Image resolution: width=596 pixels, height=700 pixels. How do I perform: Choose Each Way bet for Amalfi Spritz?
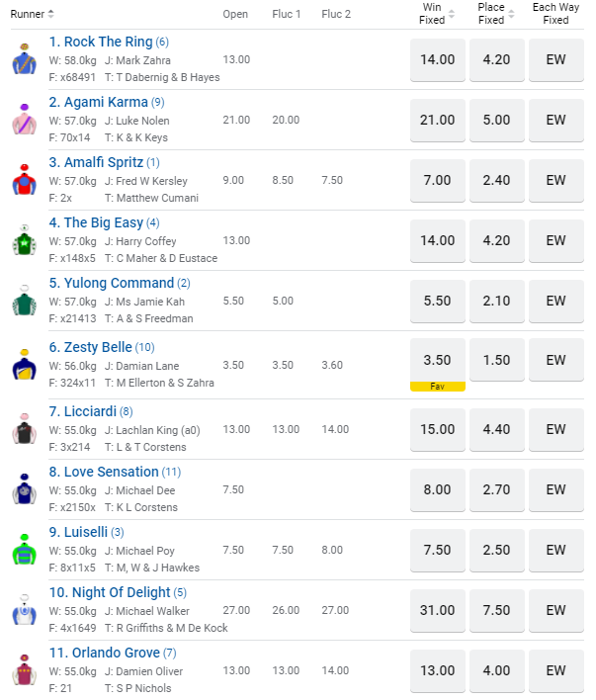(556, 180)
